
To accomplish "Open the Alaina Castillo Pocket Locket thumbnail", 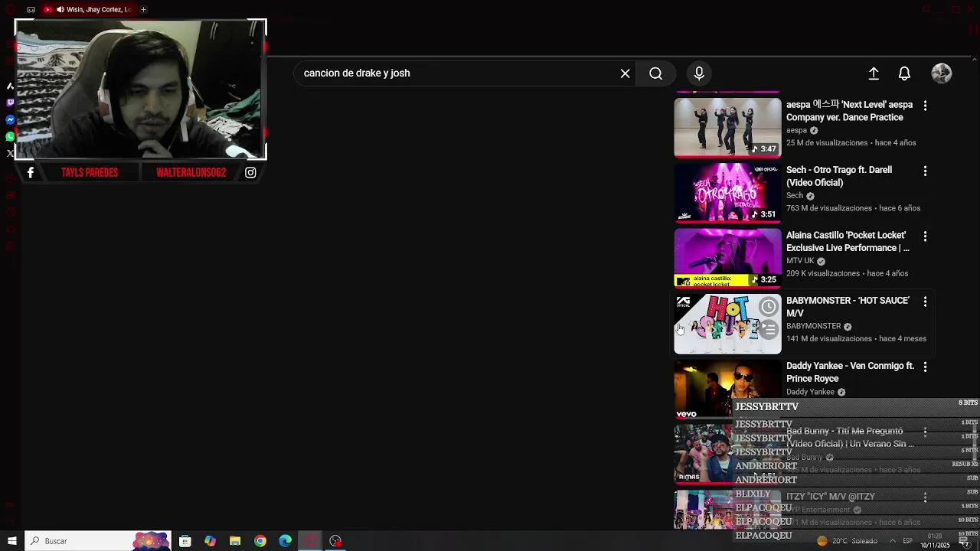I will pyautogui.click(x=727, y=258).
